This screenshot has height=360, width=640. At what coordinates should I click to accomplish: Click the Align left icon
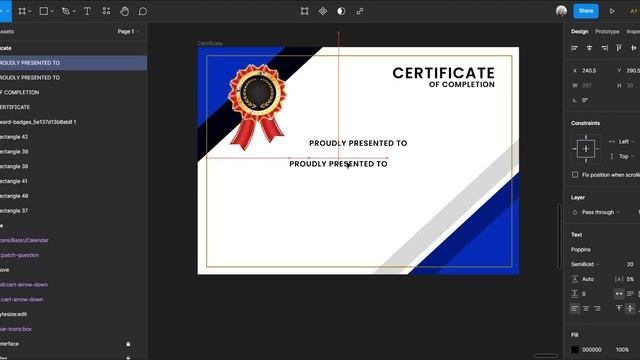pos(575,48)
